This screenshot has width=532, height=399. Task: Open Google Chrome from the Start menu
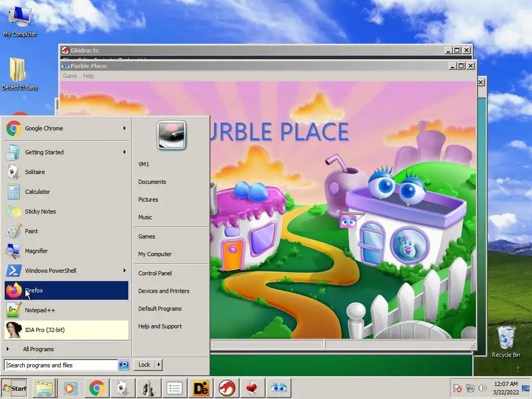point(66,128)
